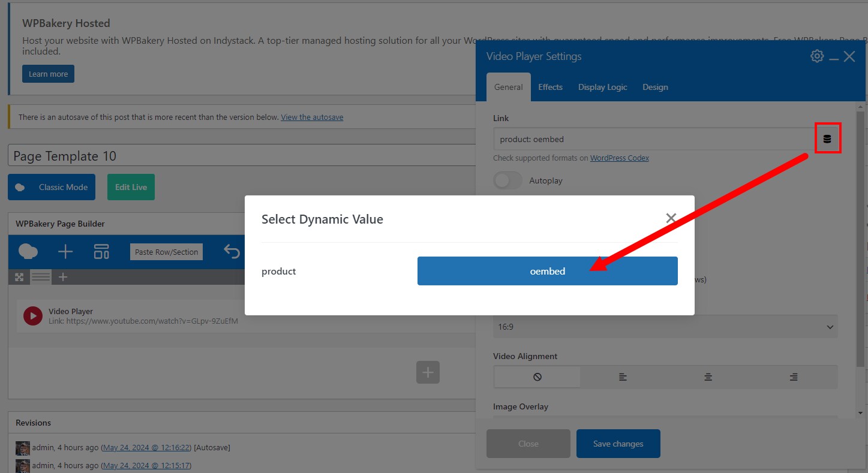
Task: Click the Add Element plus icon
Action: [65, 252]
